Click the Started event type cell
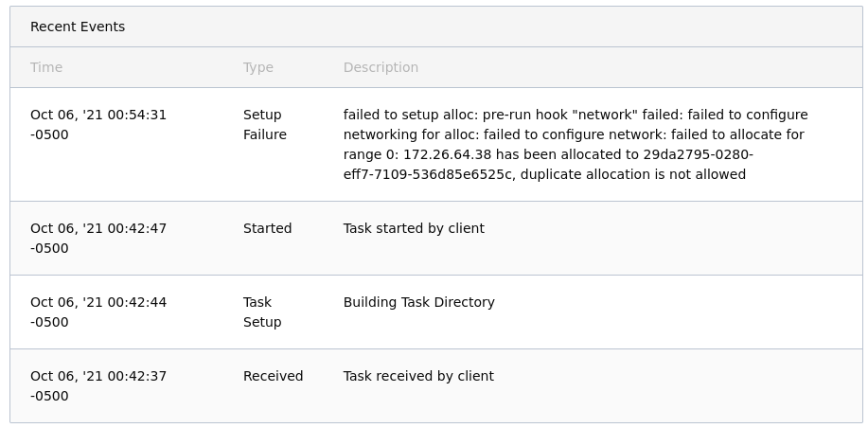 tap(267, 228)
